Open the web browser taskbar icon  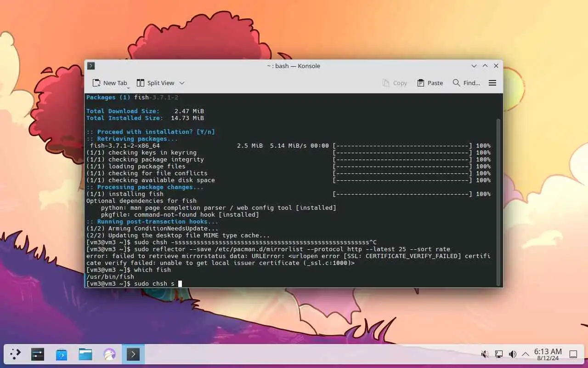109,354
